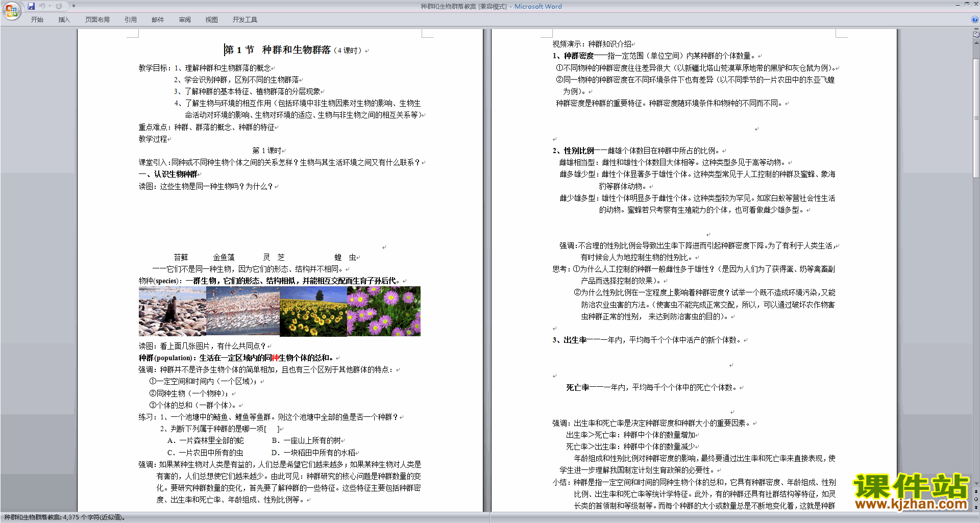The height and width of the screenshot is (523, 980).
Task: Click the Save icon in Quick Access Toolbar
Action: (31, 6)
